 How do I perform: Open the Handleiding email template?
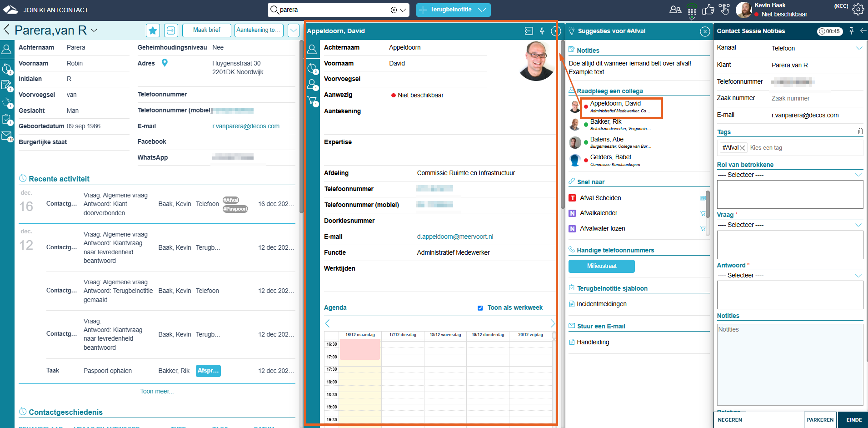coord(592,342)
